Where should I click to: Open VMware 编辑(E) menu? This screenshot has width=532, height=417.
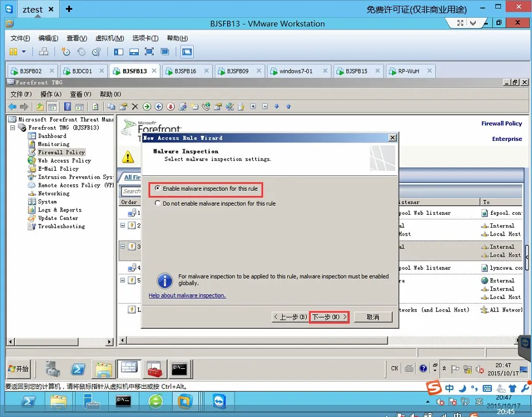48,38
